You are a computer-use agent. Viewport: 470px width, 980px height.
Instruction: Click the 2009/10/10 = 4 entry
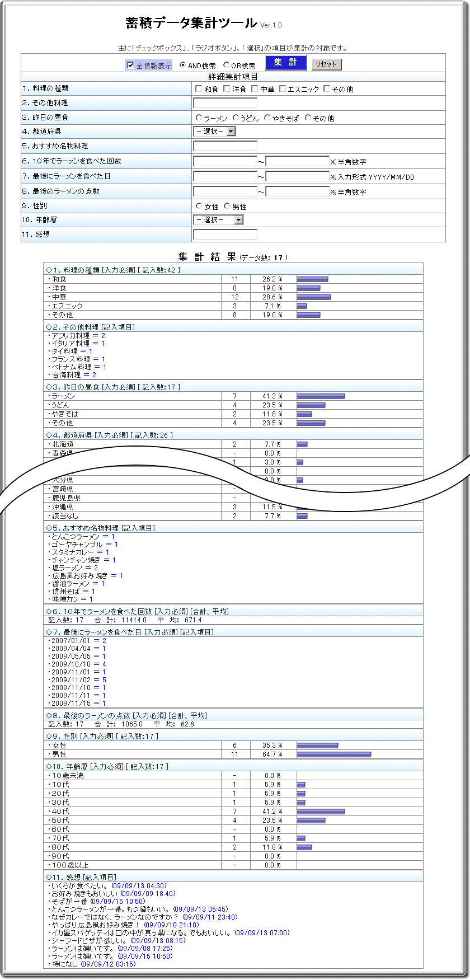(x=77, y=664)
